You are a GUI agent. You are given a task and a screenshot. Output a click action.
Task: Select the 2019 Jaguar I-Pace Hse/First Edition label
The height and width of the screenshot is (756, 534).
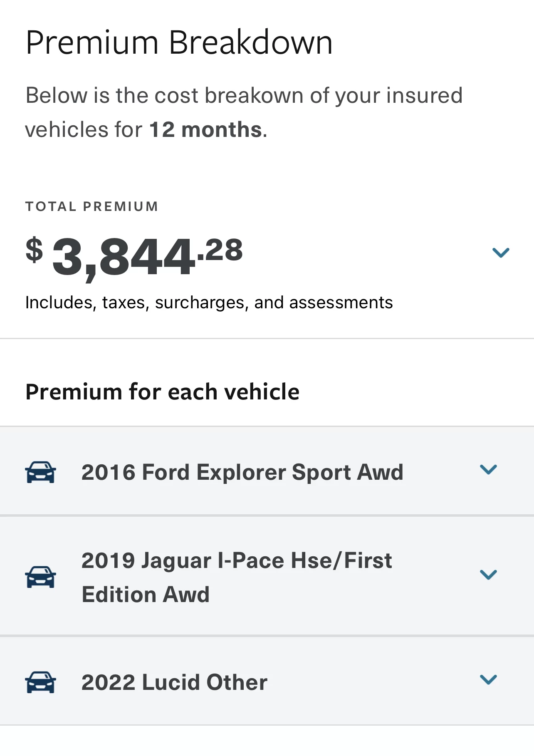pyautogui.click(x=237, y=577)
